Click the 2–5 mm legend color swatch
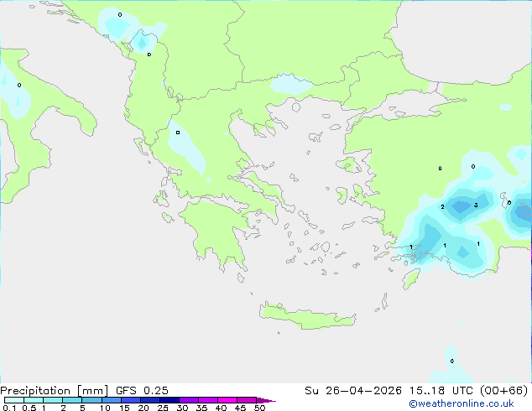The image size is (532, 411). tap(72, 400)
